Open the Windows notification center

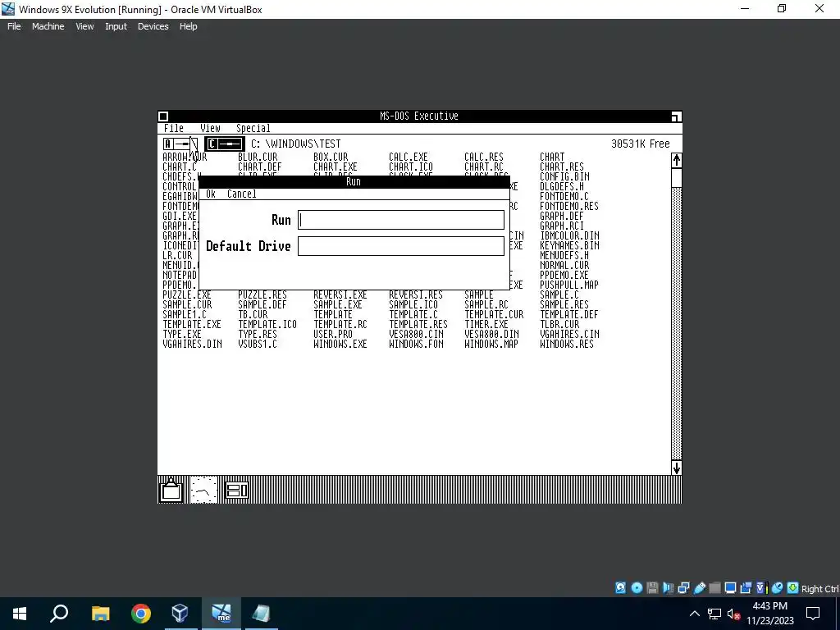[813, 614]
